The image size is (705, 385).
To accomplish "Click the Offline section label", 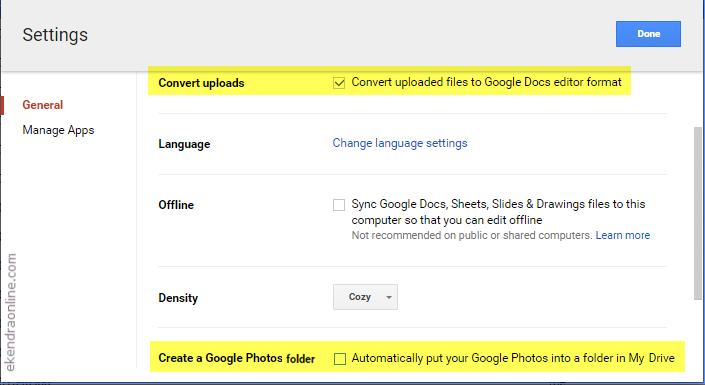I will 176,205.
